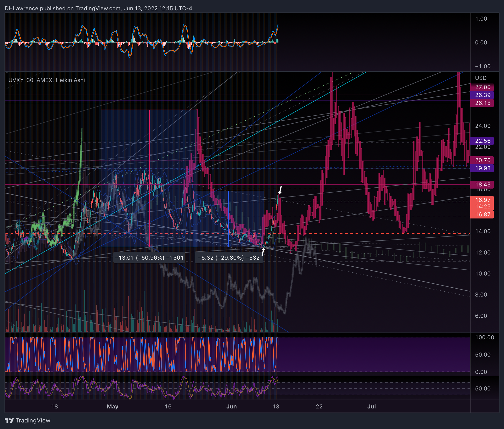The image size is (504, 429).
Task: Click the USD currency label
Action: pos(481,78)
